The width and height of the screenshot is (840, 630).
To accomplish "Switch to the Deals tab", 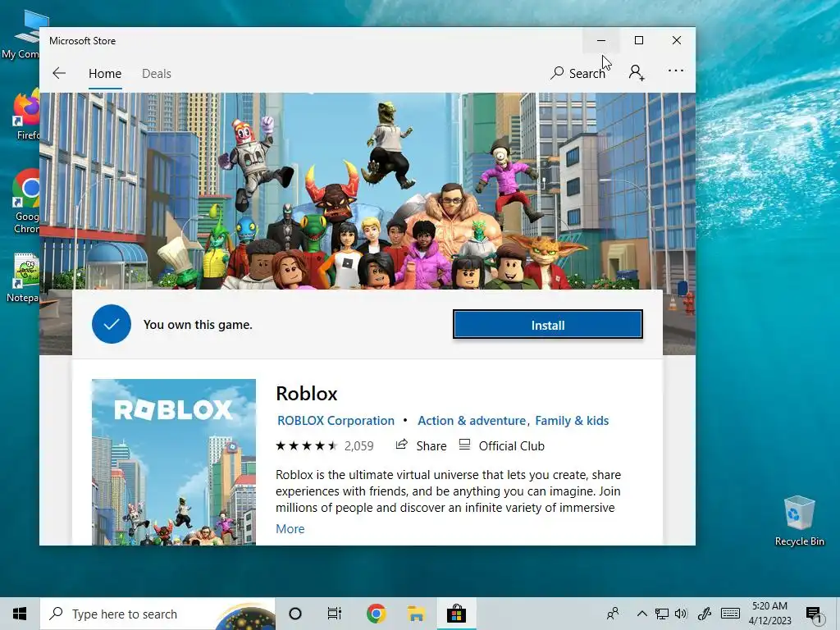I will coord(157,73).
